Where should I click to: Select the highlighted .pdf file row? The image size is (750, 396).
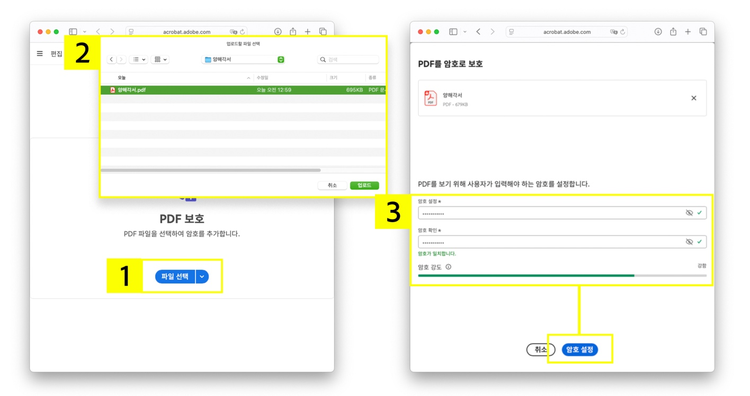click(243, 90)
